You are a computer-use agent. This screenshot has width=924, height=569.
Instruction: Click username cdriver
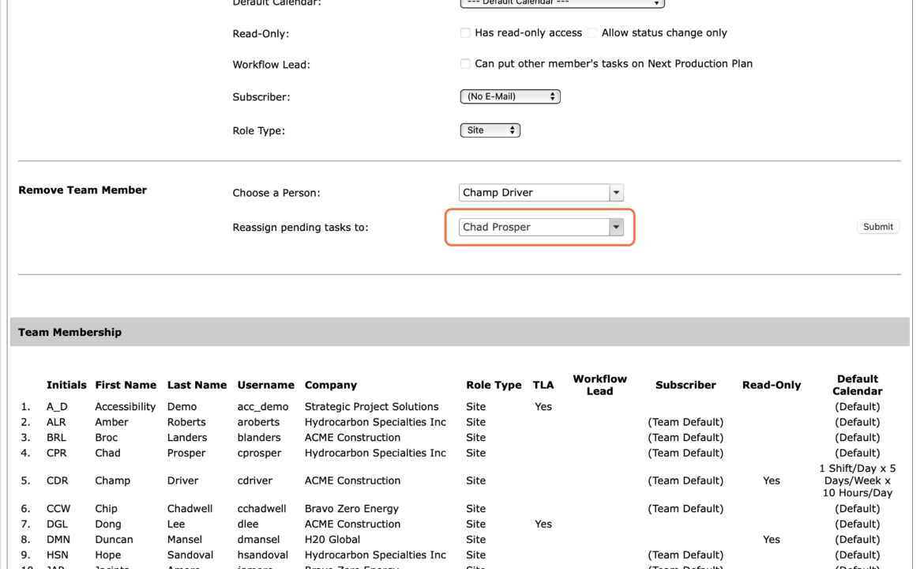254,480
